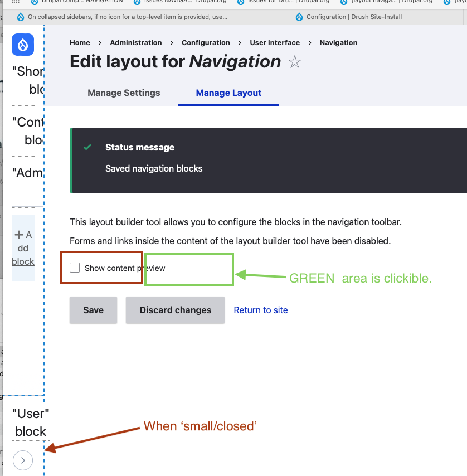The height and width of the screenshot is (476, 467).
Task: Expand the collapsed sidebar with the arrow button
Action: pyautogui.click(x=23, y=460)
